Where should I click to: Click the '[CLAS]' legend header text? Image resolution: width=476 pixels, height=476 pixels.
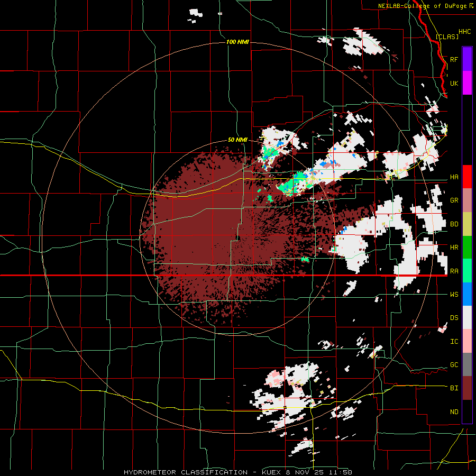447,36
